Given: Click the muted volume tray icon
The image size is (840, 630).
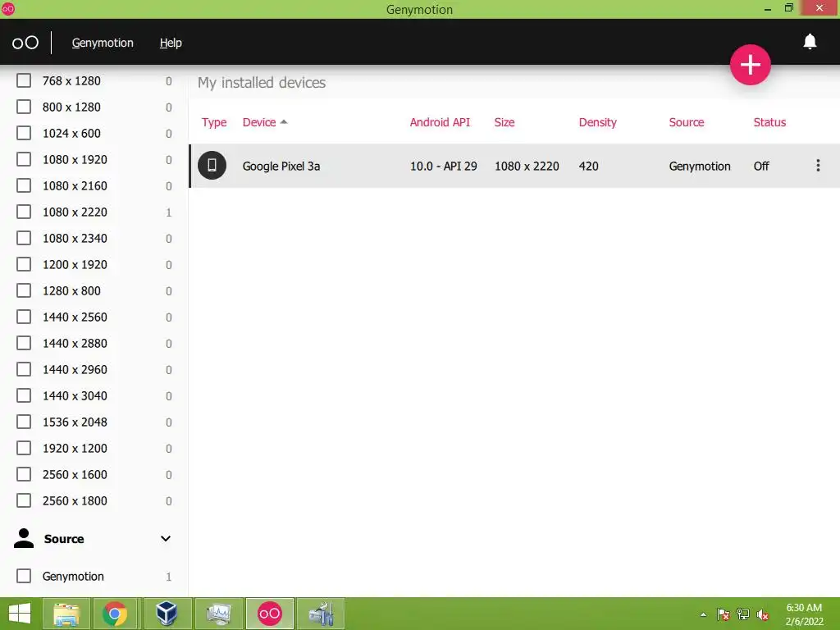Looking at the screenshot, I should click(x=763, y=614).
